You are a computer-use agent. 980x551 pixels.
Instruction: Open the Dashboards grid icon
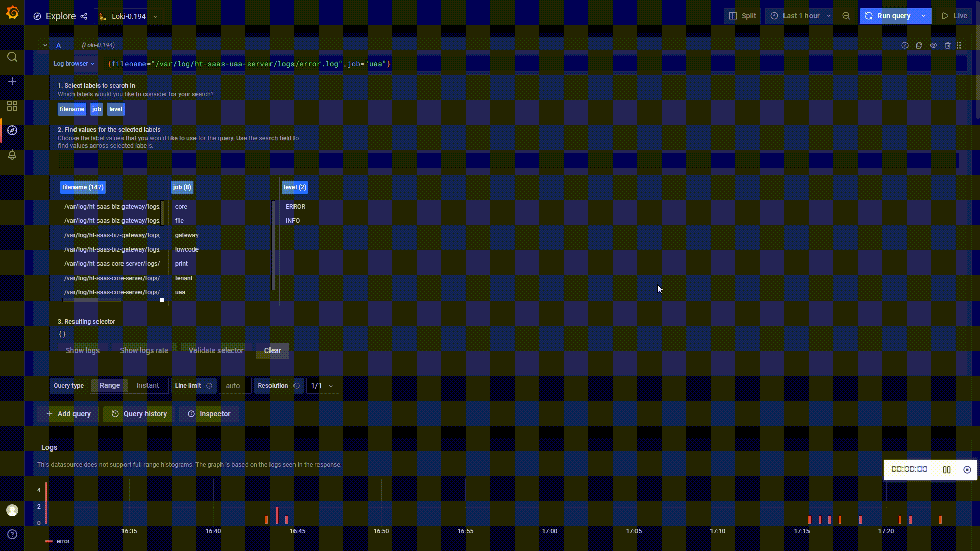point(12,106)
